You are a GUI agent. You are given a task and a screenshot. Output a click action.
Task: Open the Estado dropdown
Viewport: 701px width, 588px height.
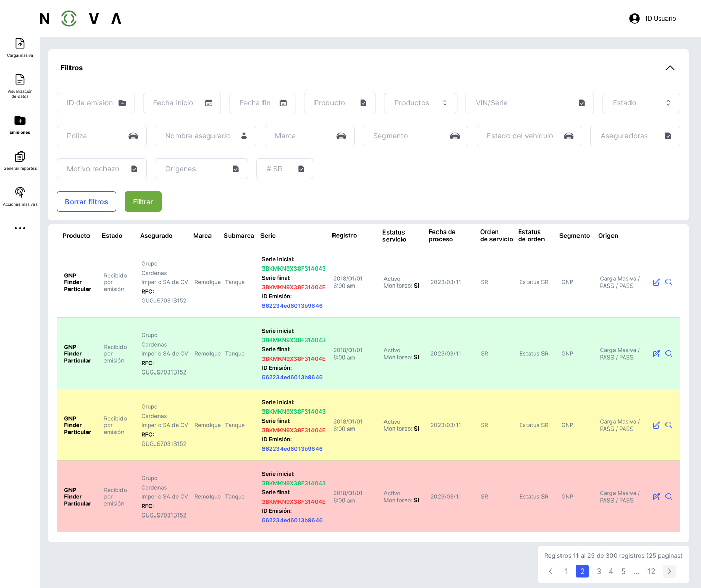[x=641, y=103]
